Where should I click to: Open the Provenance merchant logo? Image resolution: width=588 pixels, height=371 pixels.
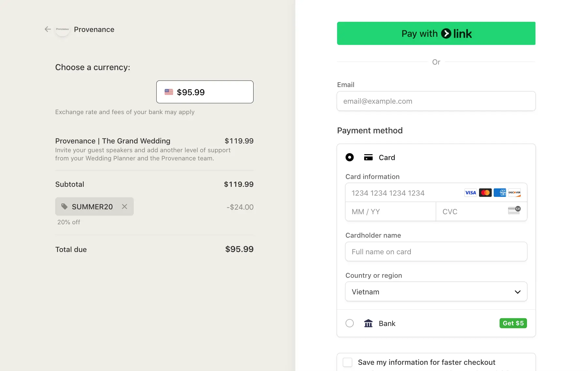pos(62,29)
